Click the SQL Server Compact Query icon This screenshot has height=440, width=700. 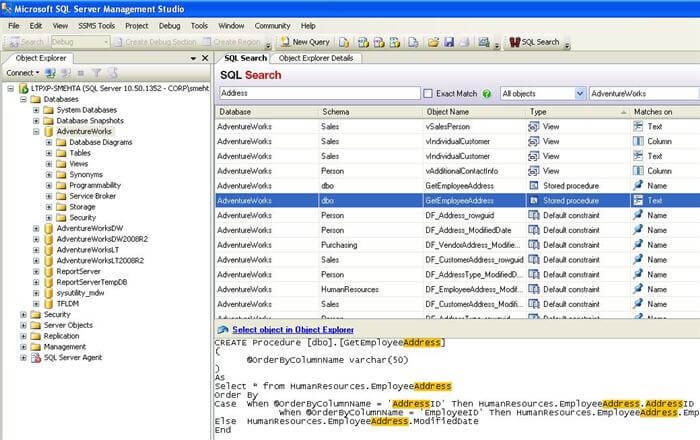click(x=413, y=42)
